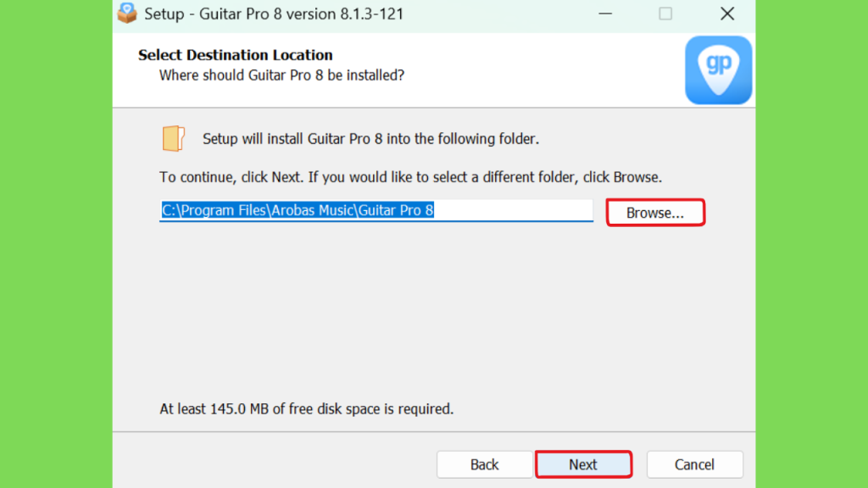Image resolution: width=868 pixels, height=488 pixels.
Task: Click the disabled maximize window button
Action: pyautogui.click(x=665, y=14)
